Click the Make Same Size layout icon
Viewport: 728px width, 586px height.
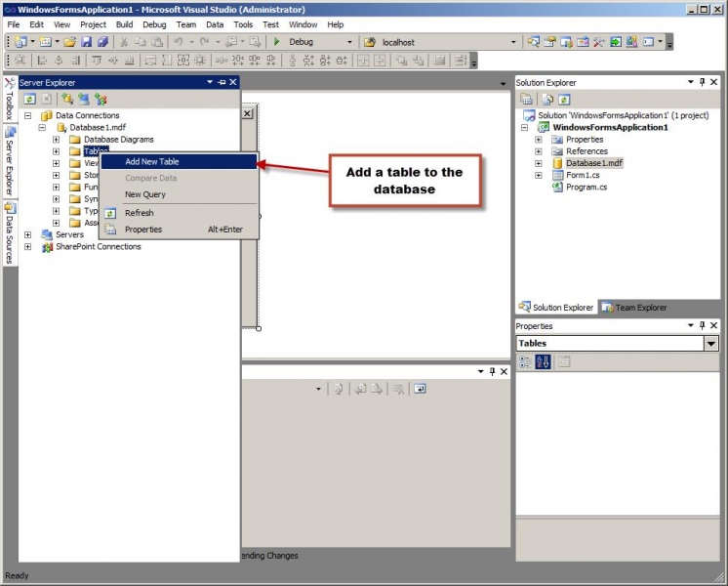pyautogui.click(x=183, y=61)
